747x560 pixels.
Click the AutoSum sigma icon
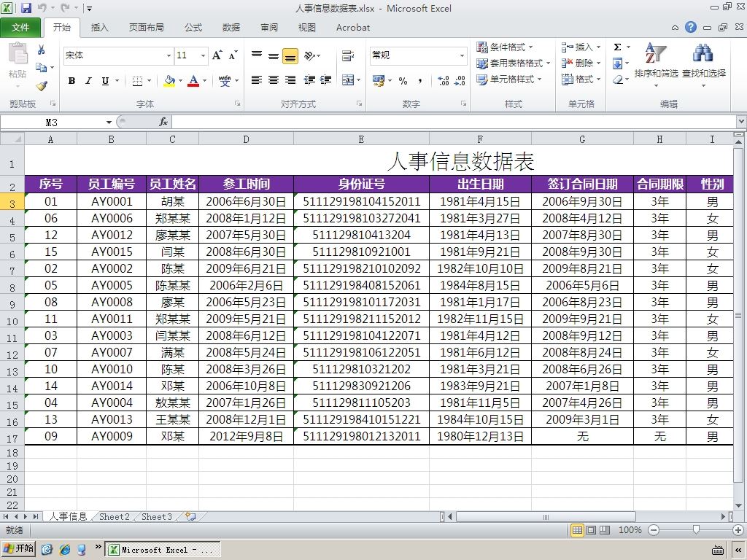point(617,47)
